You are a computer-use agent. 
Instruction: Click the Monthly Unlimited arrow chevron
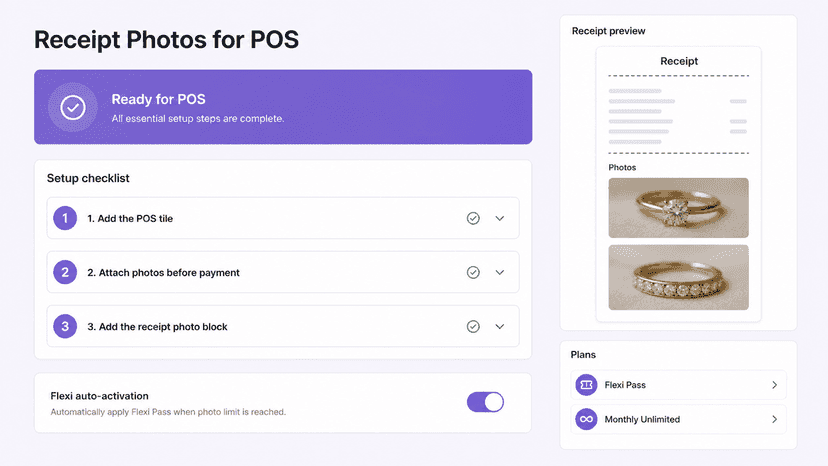[x=774, y=419]
